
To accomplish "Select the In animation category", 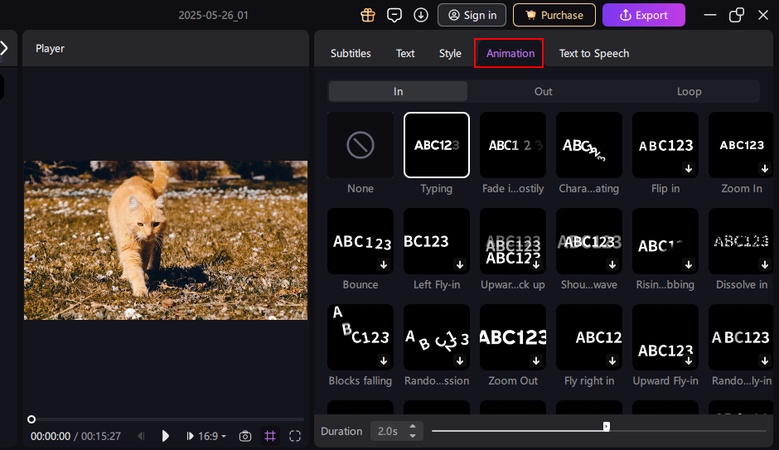I will (398, 91).
